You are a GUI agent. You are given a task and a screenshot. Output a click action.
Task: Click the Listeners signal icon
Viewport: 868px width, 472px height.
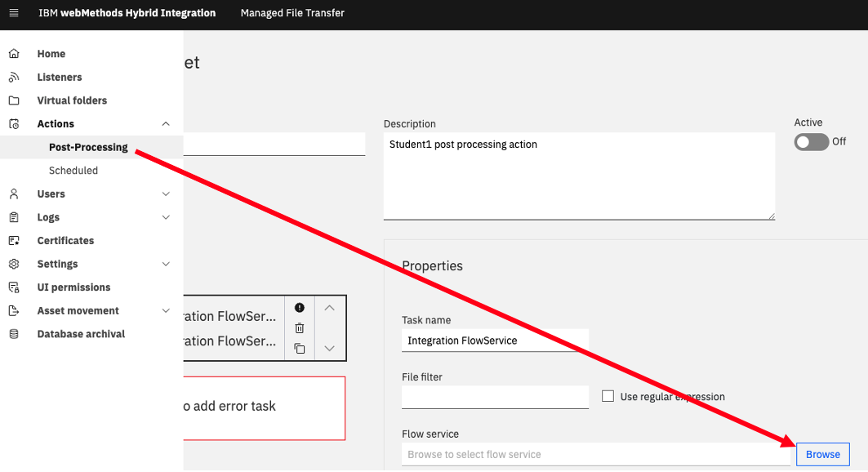14,77
